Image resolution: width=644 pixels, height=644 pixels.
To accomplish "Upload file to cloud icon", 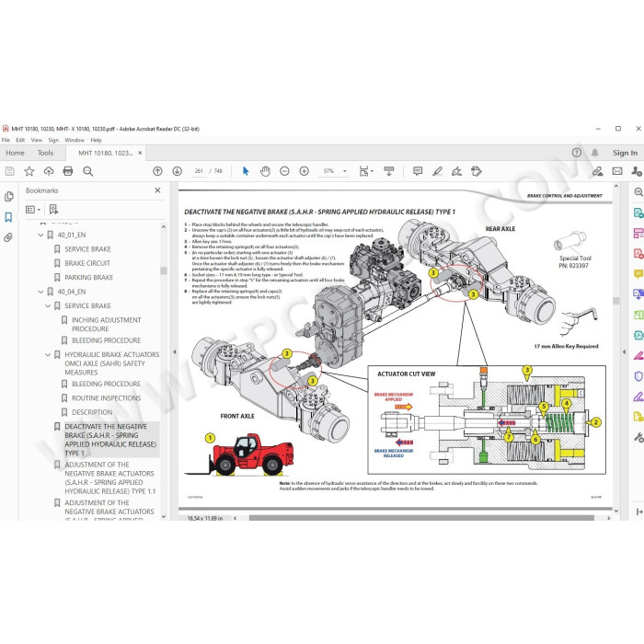I will [x=49, y=171].
